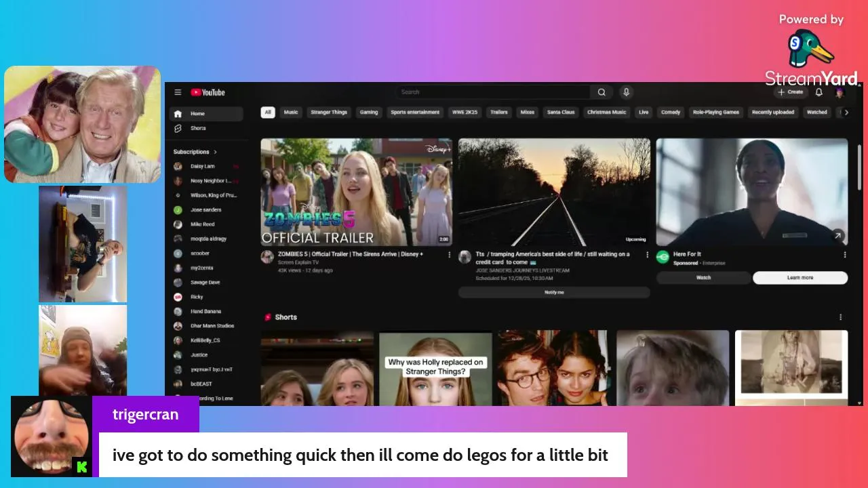This screenshot has width=868, height=488.
Task: Select the Live filter chip
Action: [644, 113]
